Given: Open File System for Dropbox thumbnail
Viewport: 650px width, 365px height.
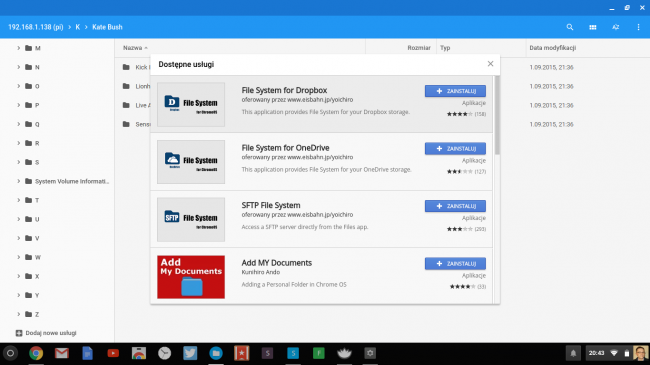Looking at the screenshot, I should 191,105.
